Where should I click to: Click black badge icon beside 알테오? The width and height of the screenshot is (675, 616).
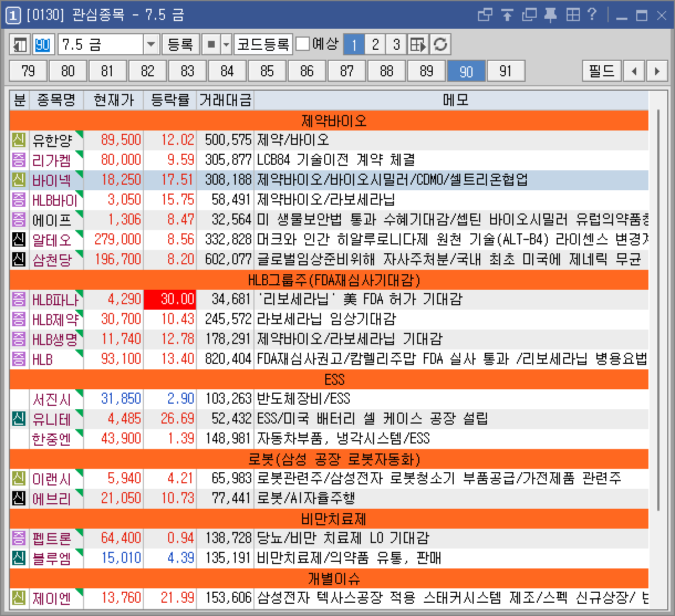(19, 239)
